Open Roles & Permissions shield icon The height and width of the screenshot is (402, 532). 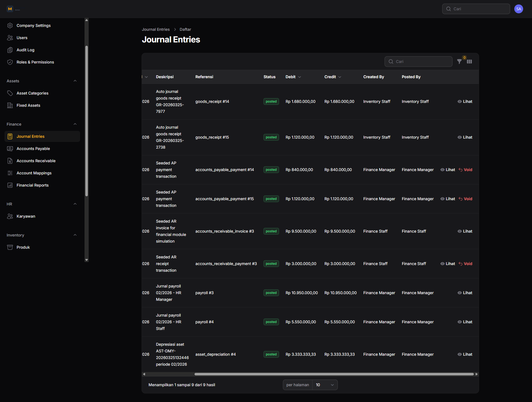point(10,62)
